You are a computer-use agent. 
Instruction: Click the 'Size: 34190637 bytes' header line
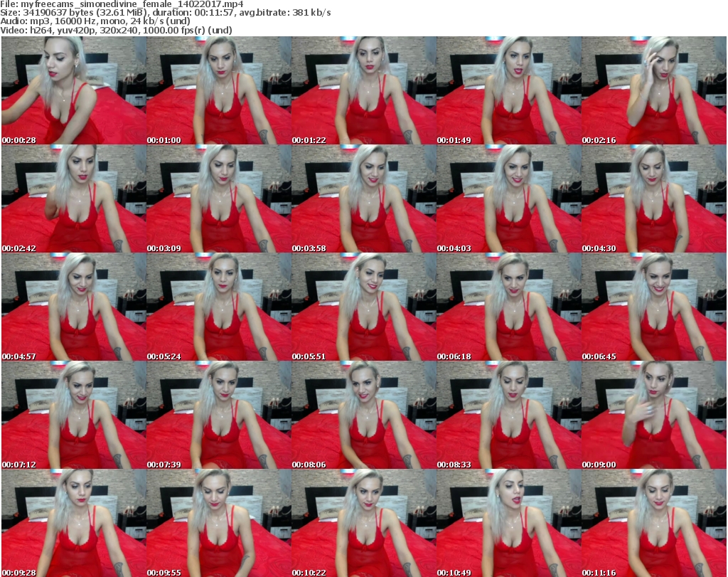(166, 13)
